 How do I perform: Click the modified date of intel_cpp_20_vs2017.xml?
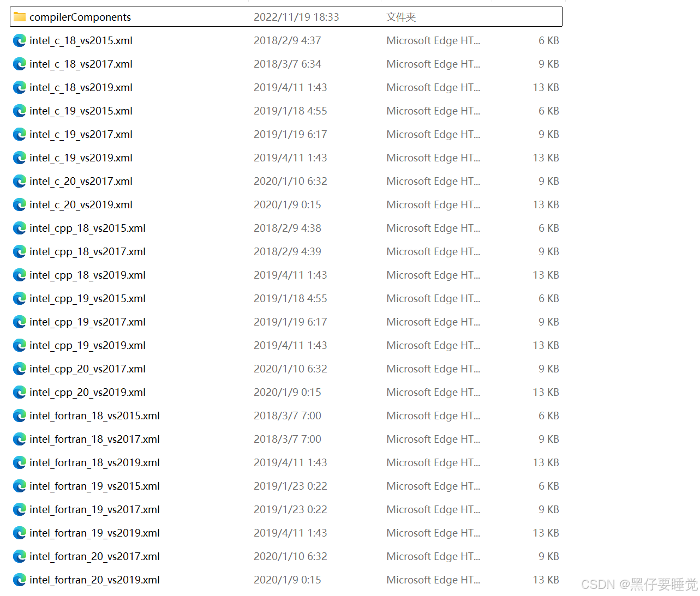click(x=290, y=369)
